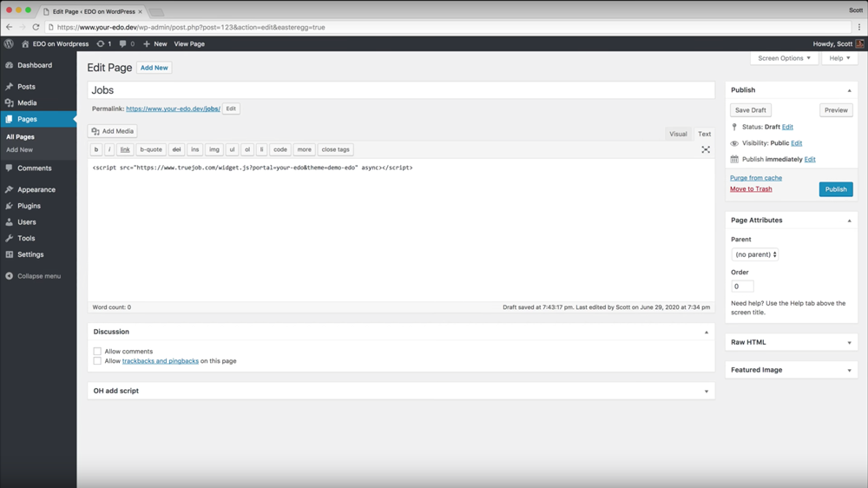This screenshot has width=868, height=488.
Task: Click the Preview button
Action: click(x=836, y=110)
